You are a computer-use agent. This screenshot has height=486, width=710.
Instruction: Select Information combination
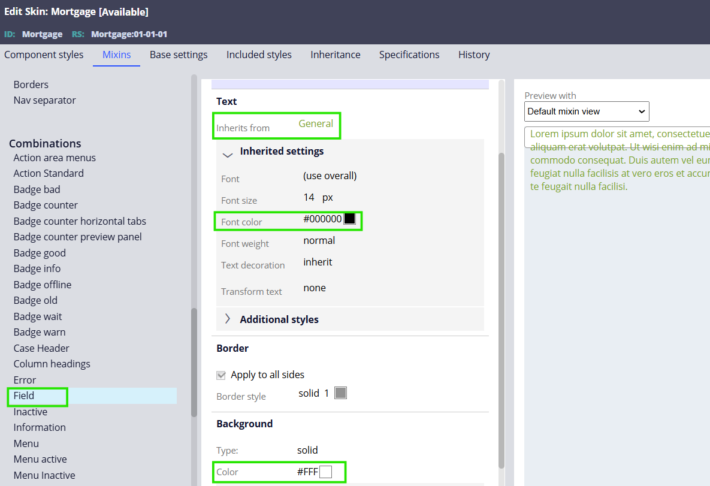point(39,428)
